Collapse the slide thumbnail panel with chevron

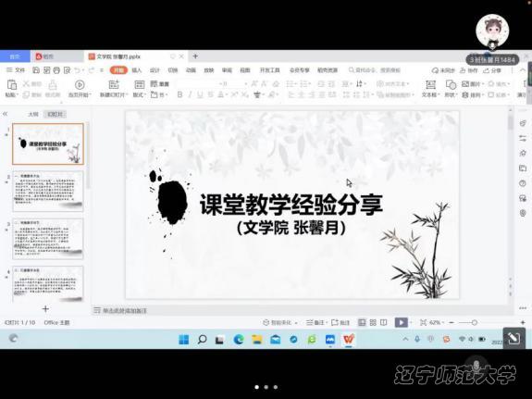pos(6,114)
